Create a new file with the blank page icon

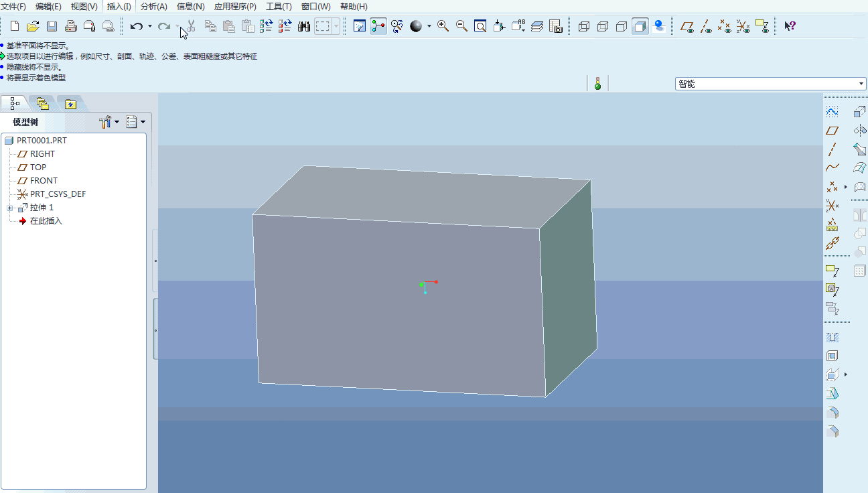[15, 26]
